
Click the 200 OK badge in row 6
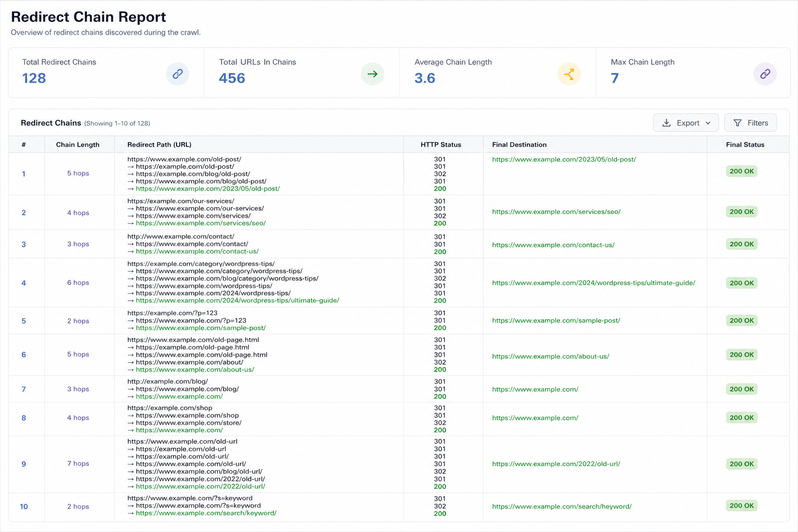(742, 355)
